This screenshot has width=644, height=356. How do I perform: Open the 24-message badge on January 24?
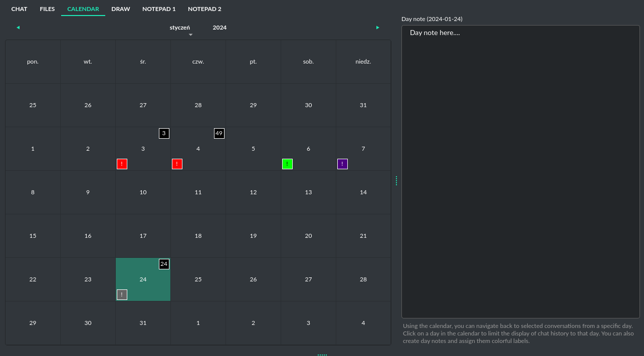[164, 264]
